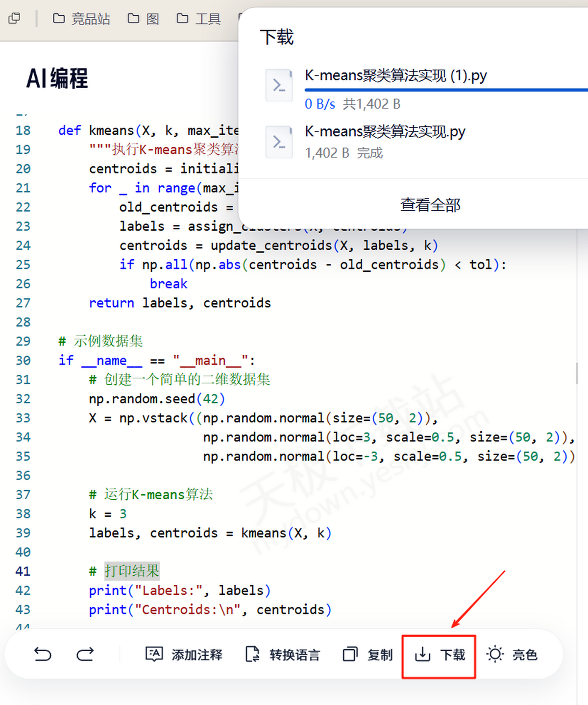This screenshot has width=588, height=705.
Task: Click the '# 运行K-means算法' comment
Action: (x=151, y=494)
